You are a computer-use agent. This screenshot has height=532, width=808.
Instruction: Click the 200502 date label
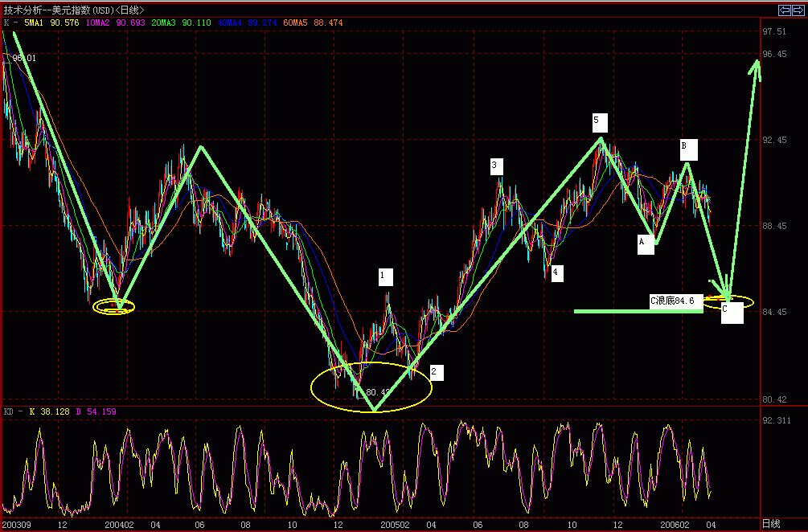click(395, 525)
